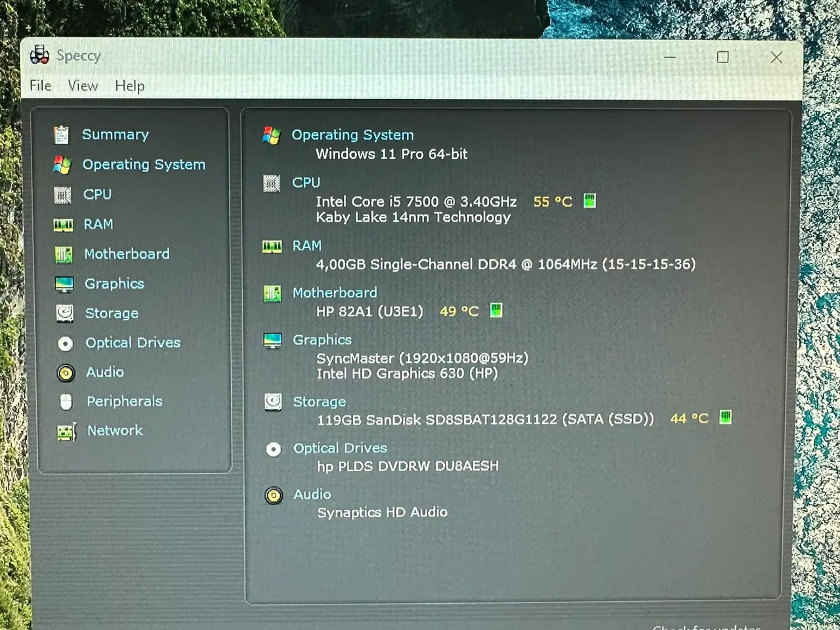Click the RAM heading link in summary
Image resolution: width=840 pixels, height=630 pixels.
307,245
